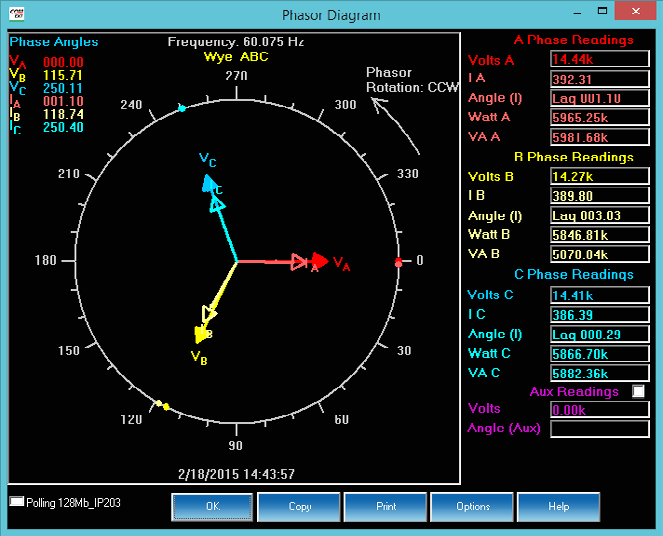Image resolution: width=663 pixels, height=536 pixels.
Task: Click the Watt A field 5965.25k
Action: (x=600, y=117)
